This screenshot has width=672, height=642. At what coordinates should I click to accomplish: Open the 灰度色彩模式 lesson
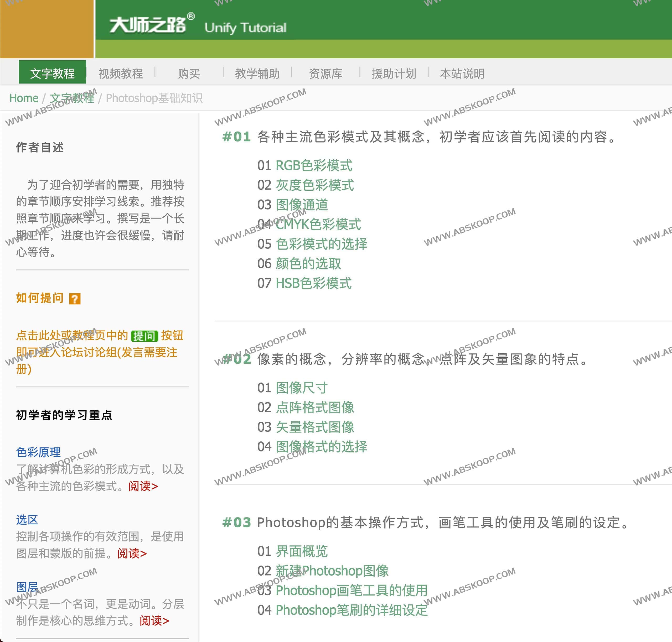point(315,185)
